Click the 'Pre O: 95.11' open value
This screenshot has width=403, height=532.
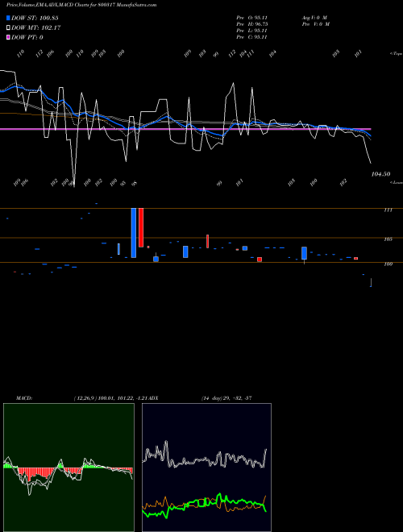(x=251, y=18)
